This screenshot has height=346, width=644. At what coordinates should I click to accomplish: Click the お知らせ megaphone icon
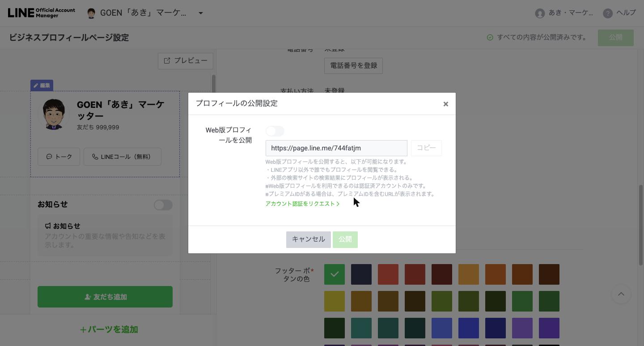pyautogui.click(x=48, y=226)
